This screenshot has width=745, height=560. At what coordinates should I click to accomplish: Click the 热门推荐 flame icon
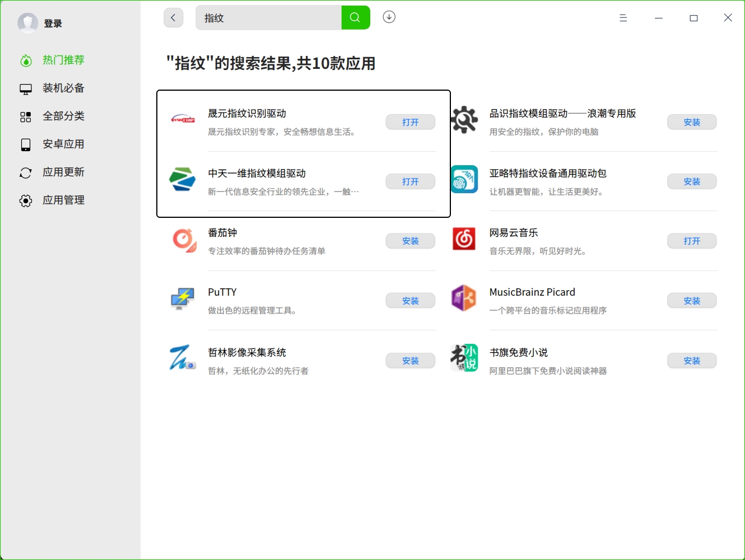[x=26, y=60]
